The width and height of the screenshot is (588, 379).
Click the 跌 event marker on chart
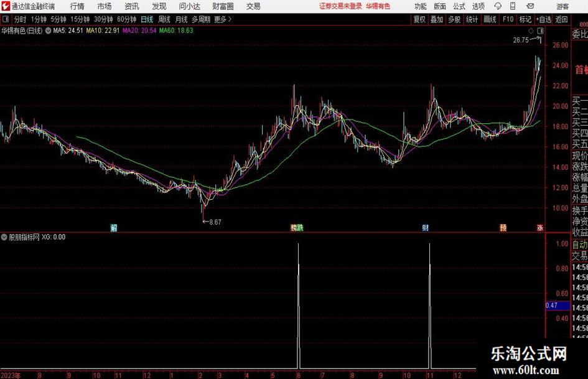pos(300,228)
